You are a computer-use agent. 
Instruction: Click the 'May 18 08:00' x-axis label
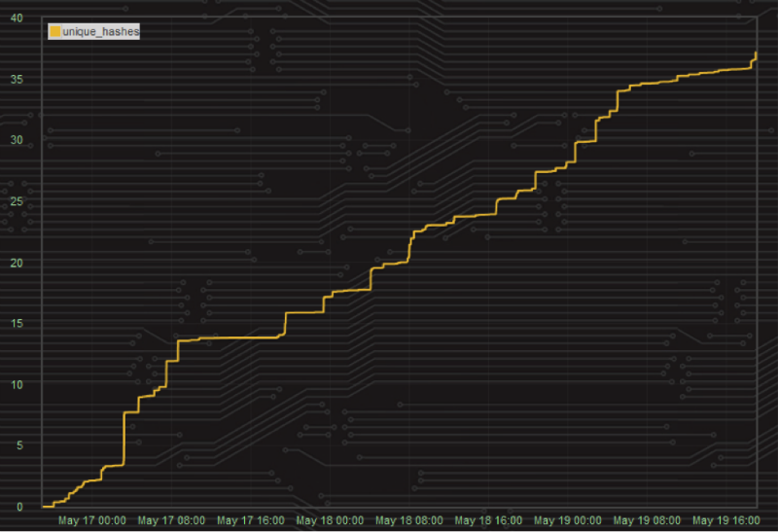[409, 520]
